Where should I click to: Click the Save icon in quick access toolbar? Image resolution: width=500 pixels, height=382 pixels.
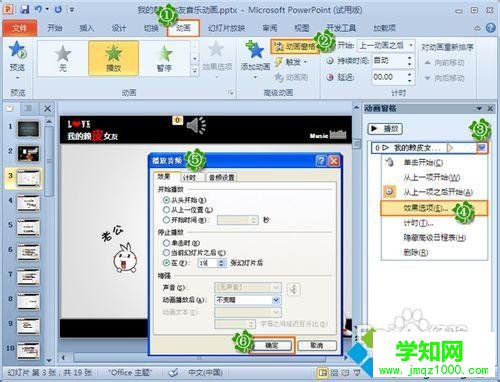25,9
